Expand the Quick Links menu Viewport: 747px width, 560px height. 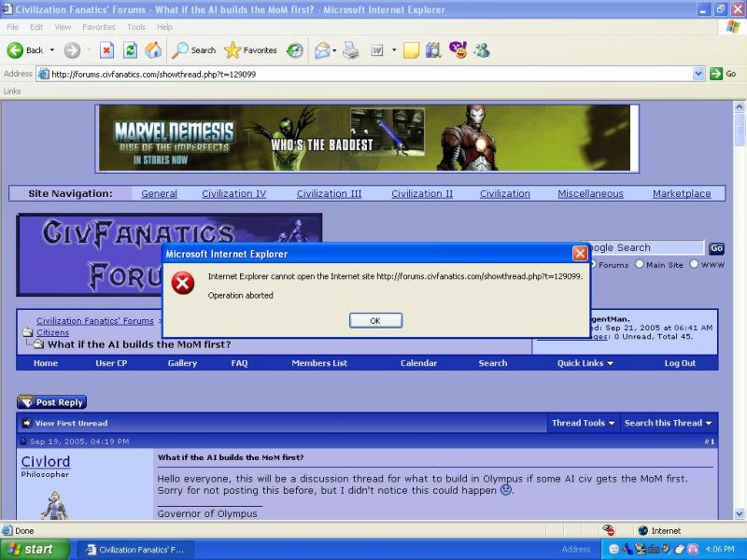(x=585, y=363)
